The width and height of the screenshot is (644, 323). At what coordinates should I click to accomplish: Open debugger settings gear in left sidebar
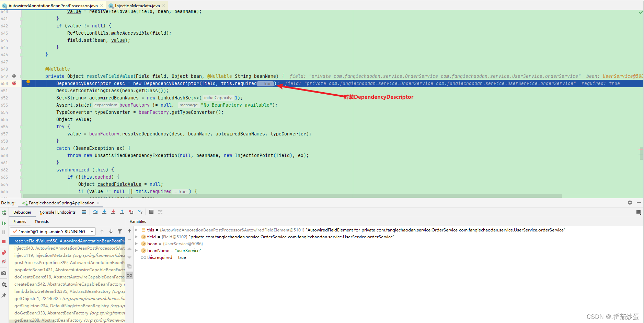coord(4,285)
